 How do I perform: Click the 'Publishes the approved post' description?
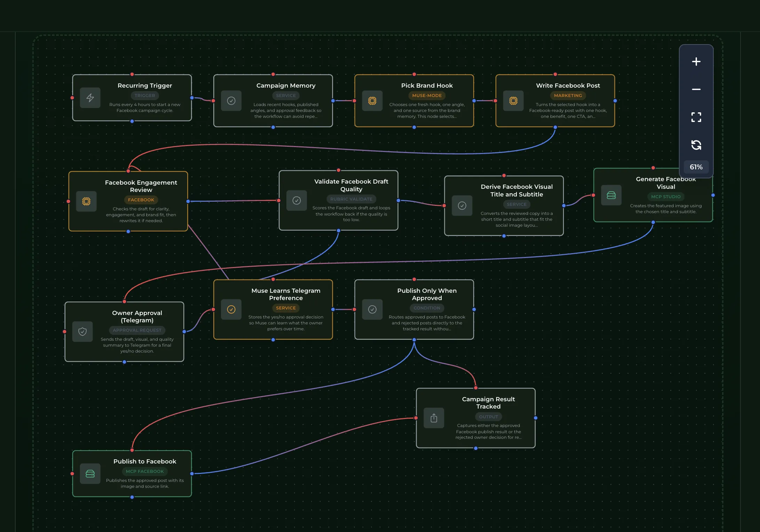pos(145,483)
